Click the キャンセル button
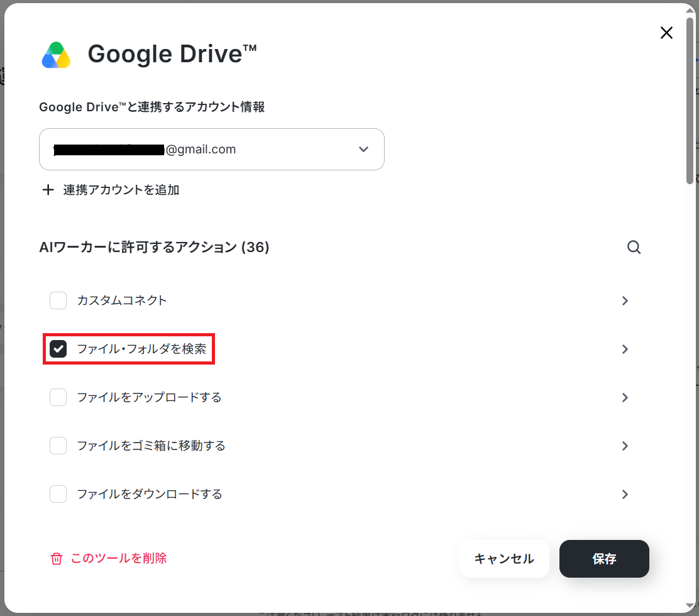This screenshot has width=699, height=616. click(x=504, y=559)
